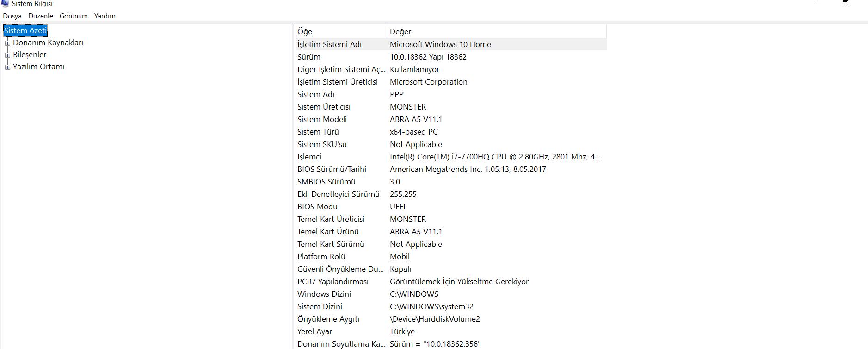Select Donanım Kaynakları tree label
This screenshot has height=349, width=868.
point(48,43)
